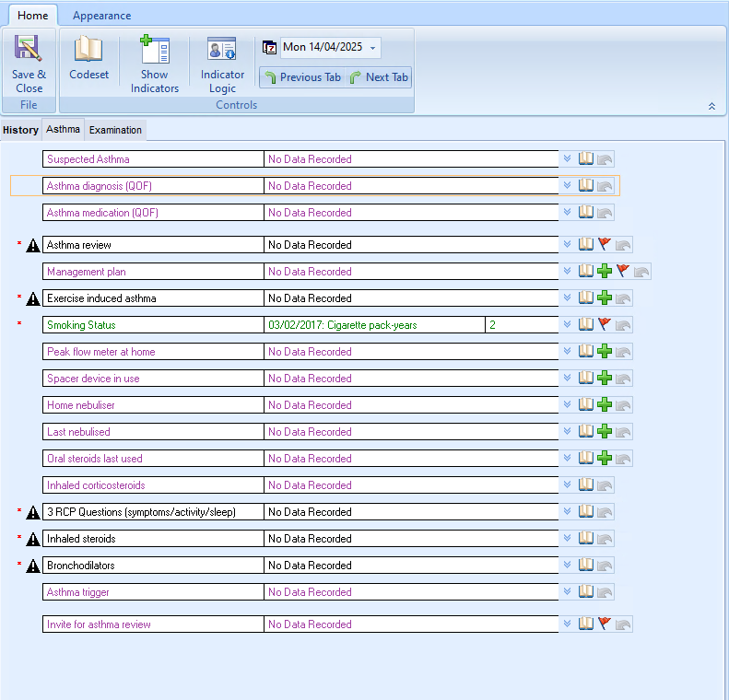Click warning triangle beside 3 RCP Questions
Image resolution: width=729 pixels, height=700 pixels.
pos(33,512)
